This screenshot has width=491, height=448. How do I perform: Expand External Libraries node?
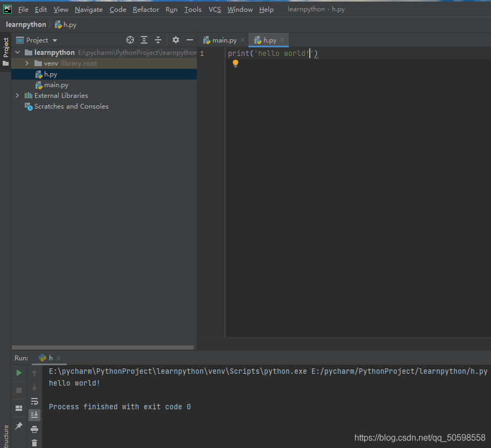[x=17, y=96]
